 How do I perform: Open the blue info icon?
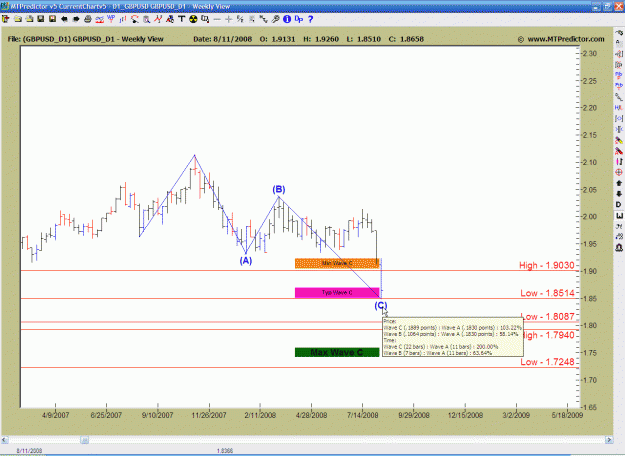click(x=287, y=19)
